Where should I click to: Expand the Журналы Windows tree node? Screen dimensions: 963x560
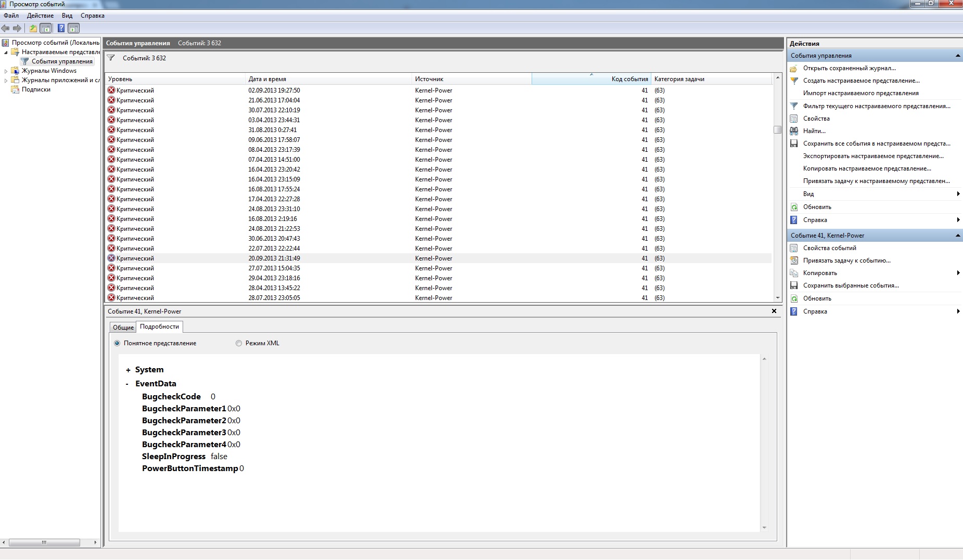pos(6,71)
